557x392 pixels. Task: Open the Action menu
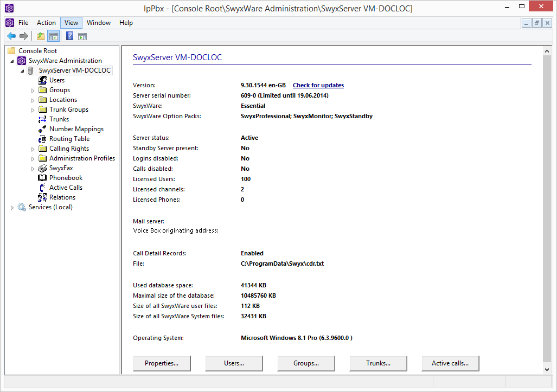point(46,23)
